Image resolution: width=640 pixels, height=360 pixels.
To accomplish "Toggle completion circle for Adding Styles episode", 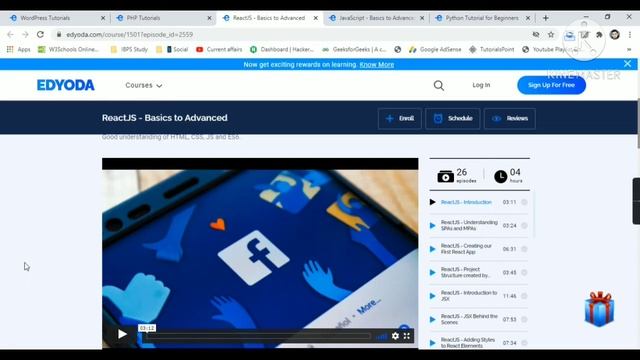I will click(524, 343).
